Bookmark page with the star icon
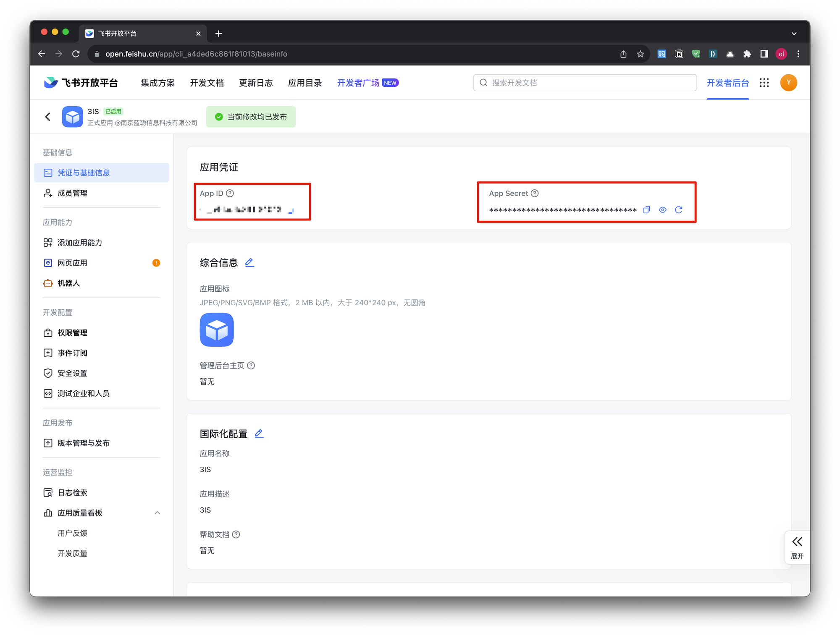The image size is (840, 636). (x=640, y=54)
